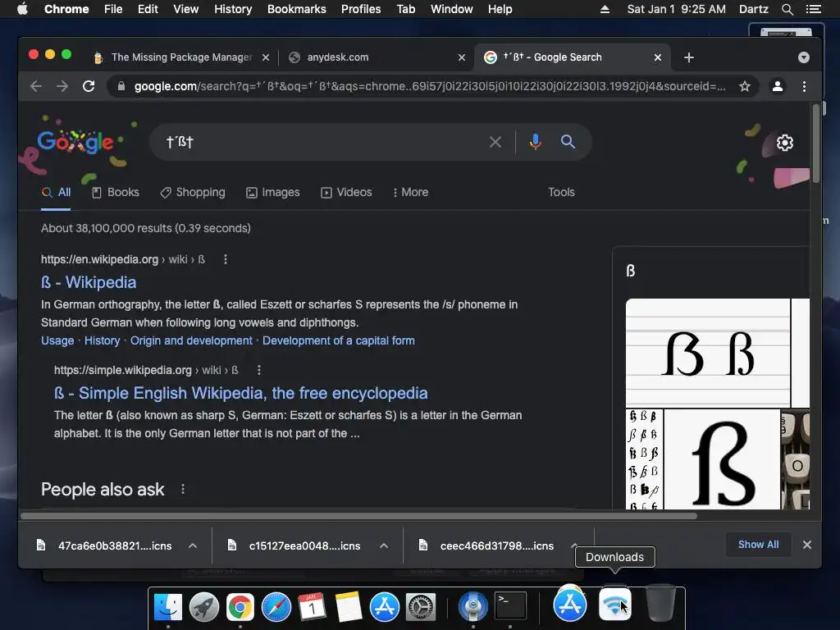Open Safari compass icon in Dock
The width and height of the screenshot is (840, 630).
[276, 607]
